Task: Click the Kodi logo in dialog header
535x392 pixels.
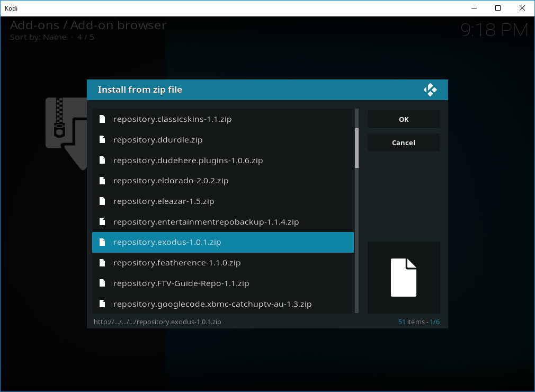Action: coord(430,90)
